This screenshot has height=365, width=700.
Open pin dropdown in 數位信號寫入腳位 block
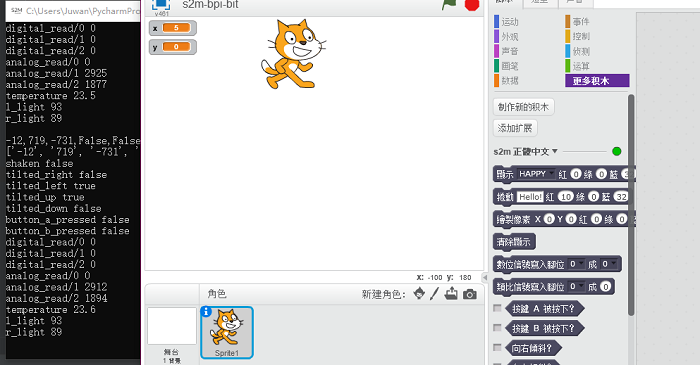[576, 264]
